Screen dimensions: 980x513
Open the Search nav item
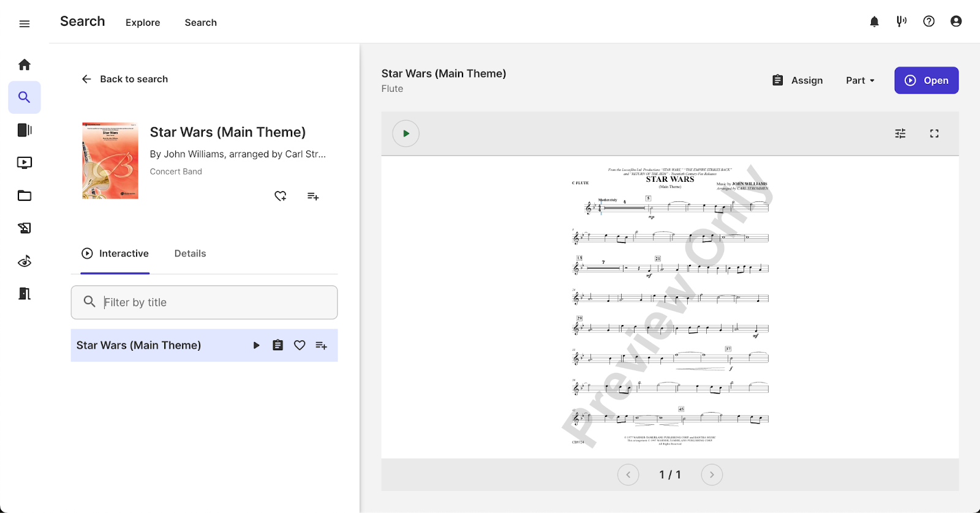(x=201, y=23)
